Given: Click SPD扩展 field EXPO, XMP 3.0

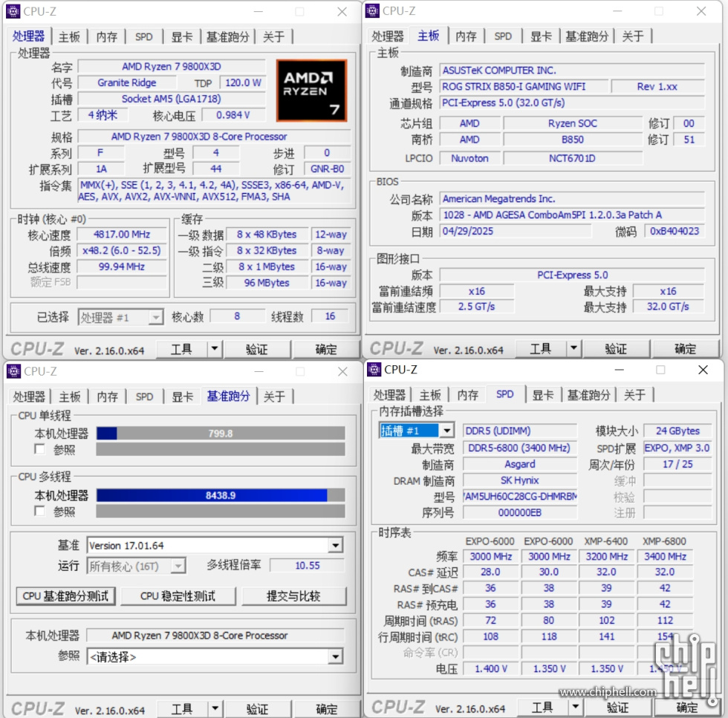Looking at the screenshot, I should (677, 448).
